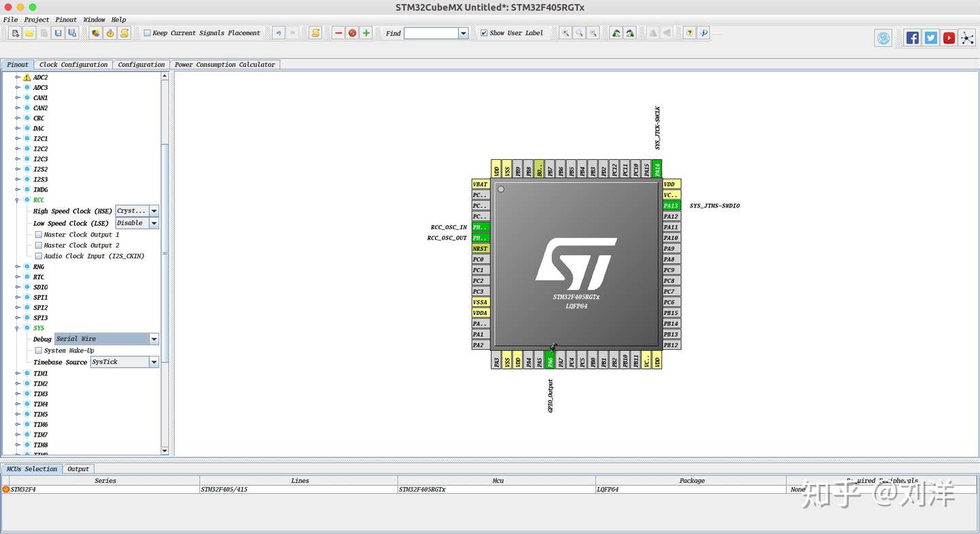Click the blue question mark icon right of the yellow help icon

(704, 33)
